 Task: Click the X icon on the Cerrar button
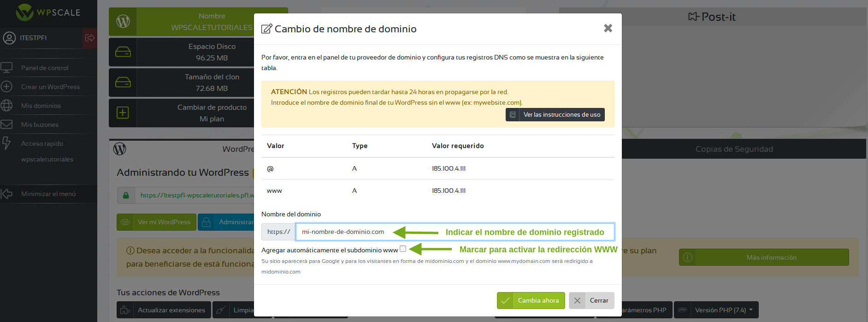577,300
